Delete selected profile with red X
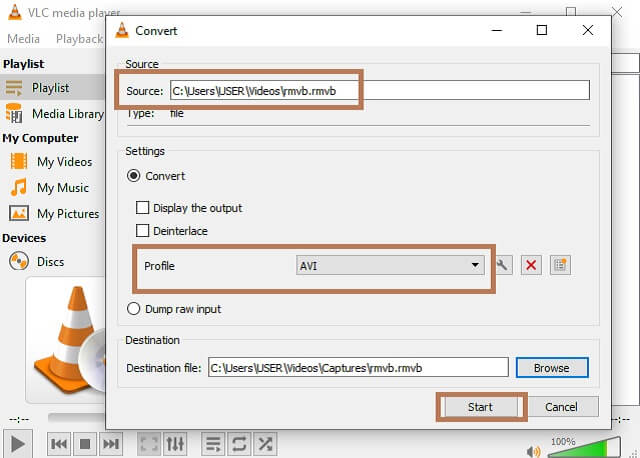Viewport: 640px width, 458px height. click(x=531, y=265)
